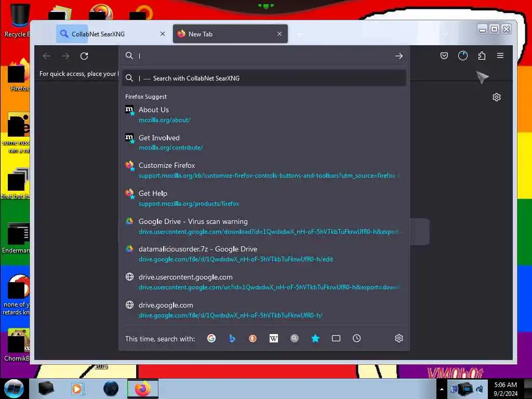Select the Enderman desktop icon
Image resolution: width=532 pixels, height=399 pixels.
[17, 238]
